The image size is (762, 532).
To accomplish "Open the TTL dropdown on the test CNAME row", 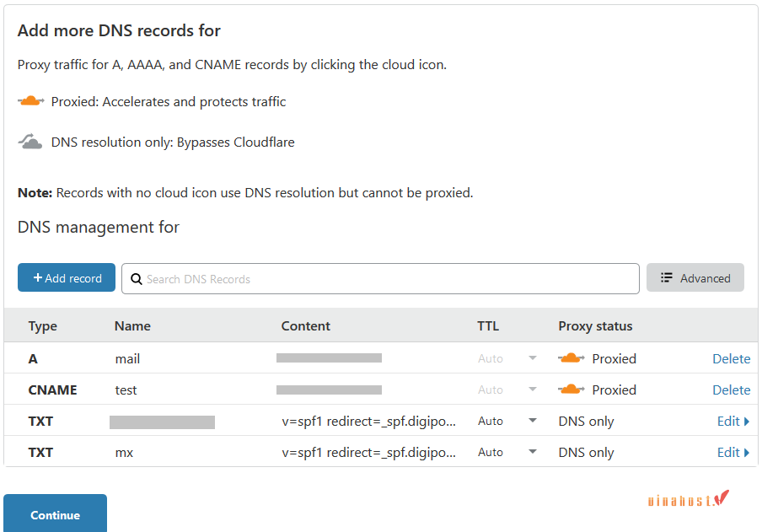I will coord(532,389).
